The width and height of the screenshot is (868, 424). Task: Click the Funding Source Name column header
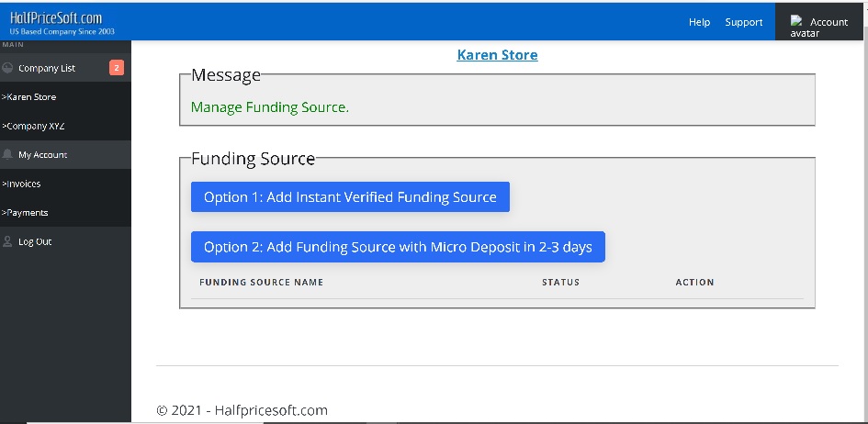pos(262,283)
